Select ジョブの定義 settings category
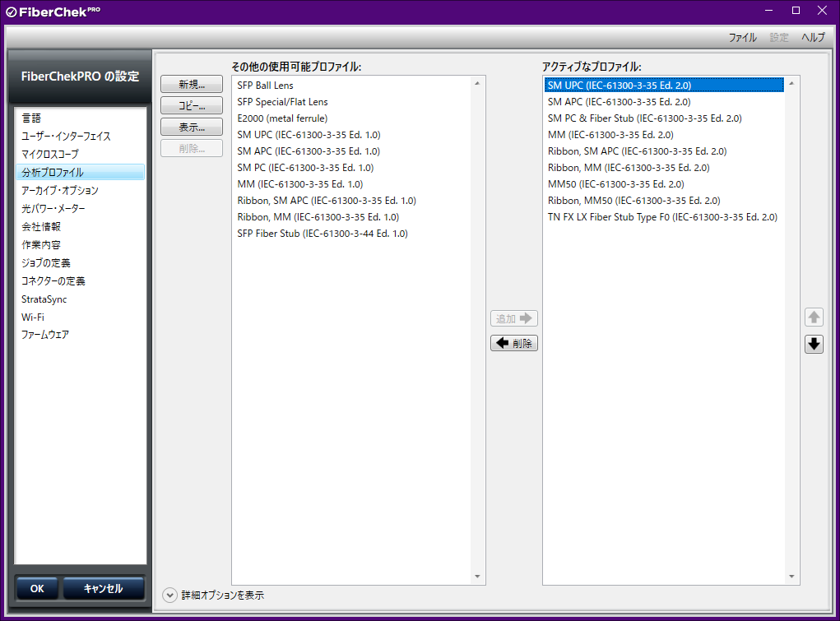Image resolution: width=840 pixels, height=621 pixels. pos(81,262)
